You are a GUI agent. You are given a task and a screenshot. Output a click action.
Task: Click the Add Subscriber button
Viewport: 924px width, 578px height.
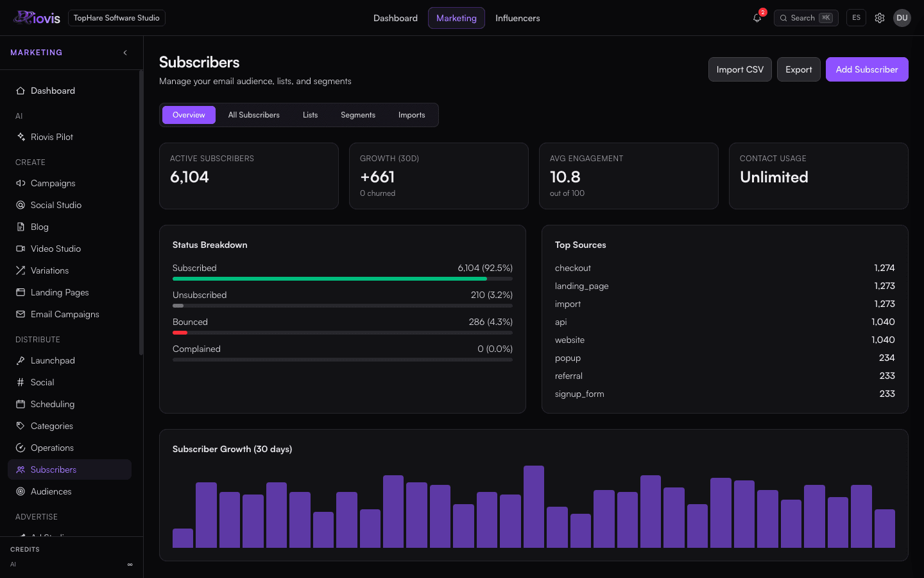867,69
